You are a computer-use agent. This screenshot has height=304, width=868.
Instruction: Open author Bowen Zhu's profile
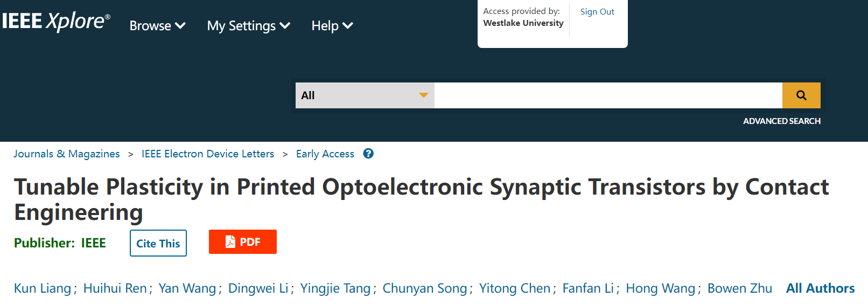(x=740, y=288)
